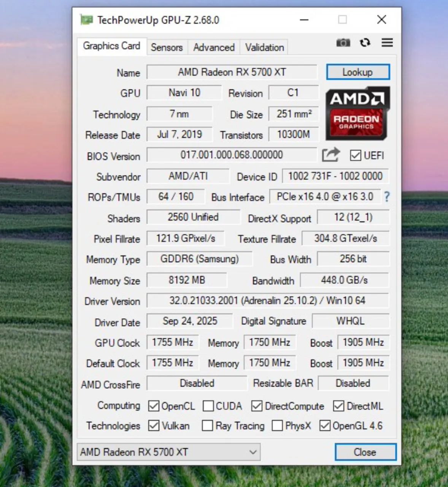This screenshot has height=487, width=448.
Task: Open the hamburger menu icon
Action: click(x=387, y=43)
